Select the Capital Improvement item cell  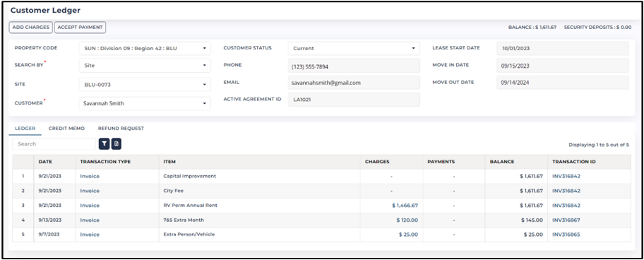260,176
